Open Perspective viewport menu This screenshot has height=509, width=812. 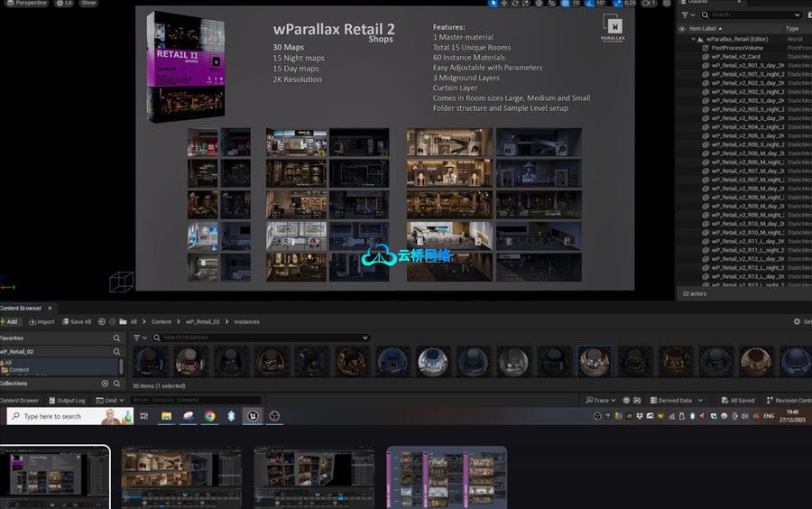(26, 3)
